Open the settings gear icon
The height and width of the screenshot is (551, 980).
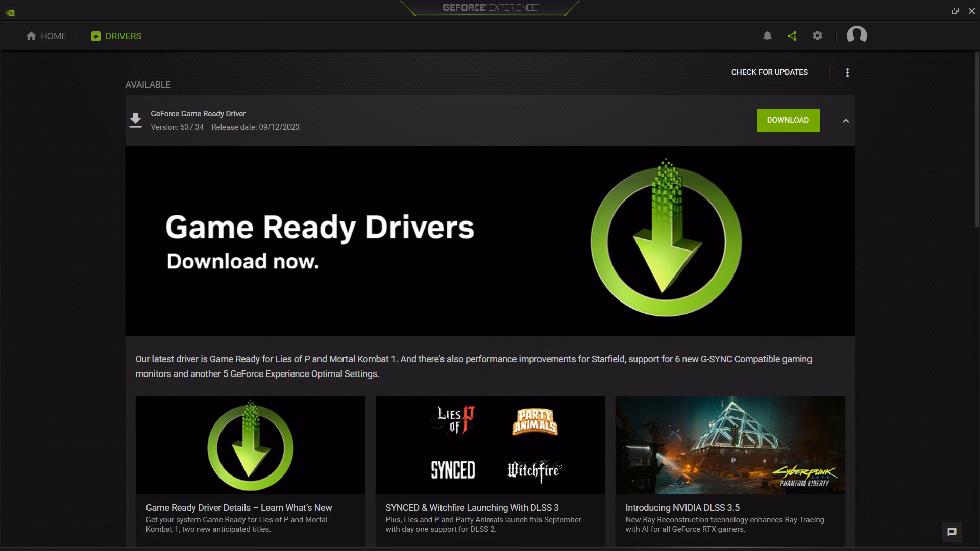click(x=817, y=36)
